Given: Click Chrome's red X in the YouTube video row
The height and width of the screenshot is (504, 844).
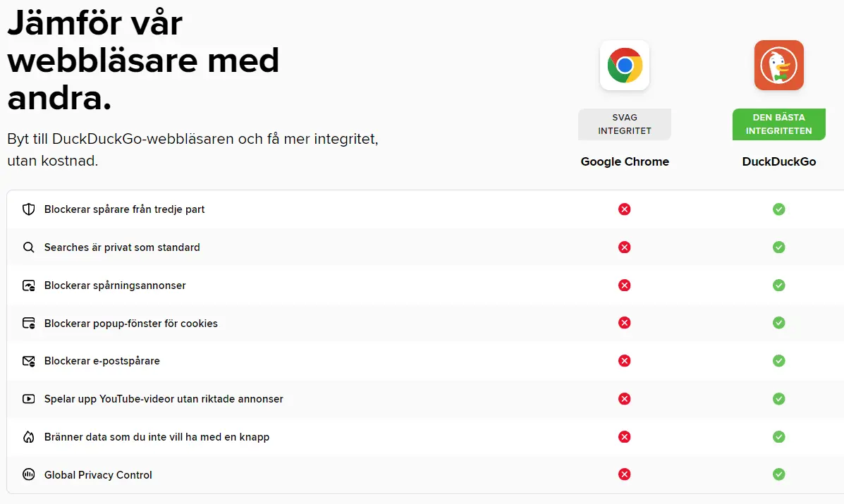Looking at the screenshot, I should 625,399.
